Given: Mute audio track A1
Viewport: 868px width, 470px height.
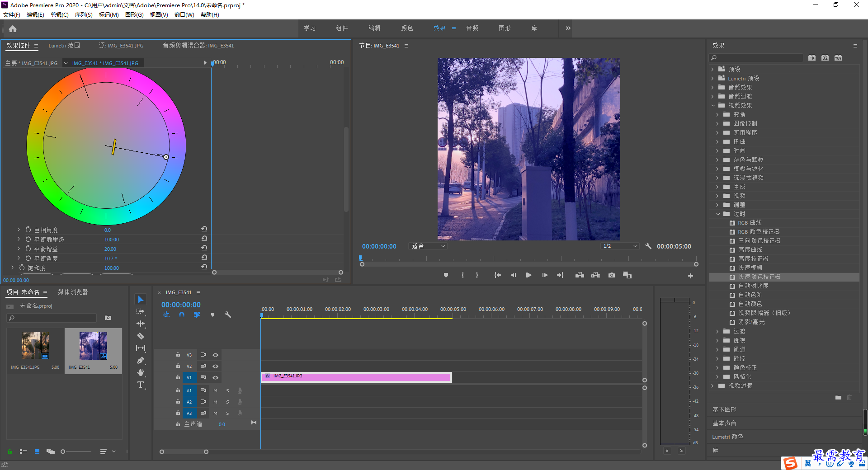Looking at the screenshot, I should (215, 390).
